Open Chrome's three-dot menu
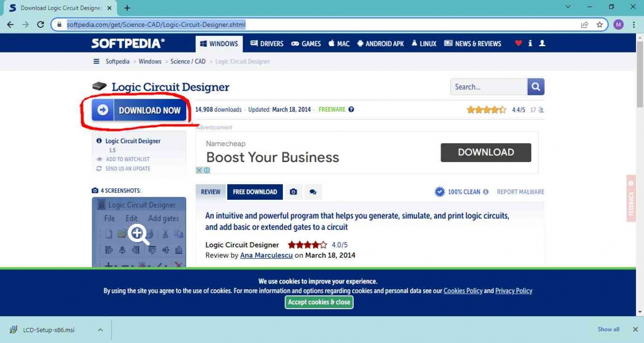This screenshot has width=644, height=343. click(x=634, y=25)
